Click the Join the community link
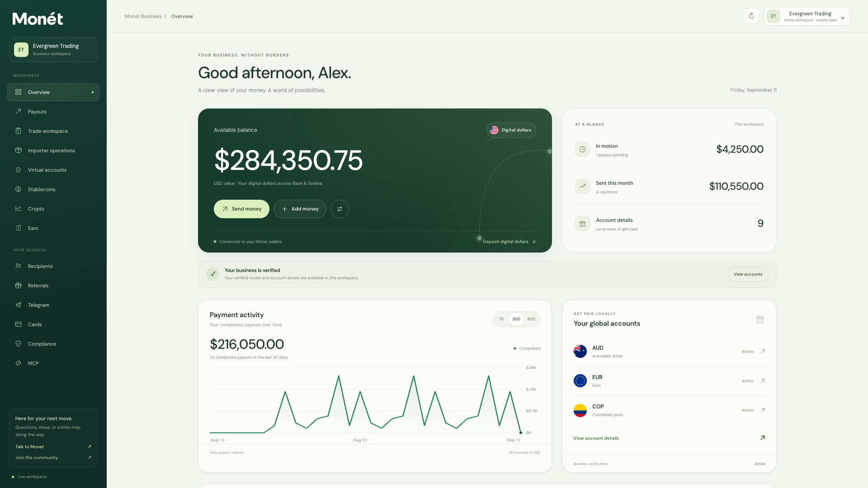868x488 pixels. click(53, 458)
